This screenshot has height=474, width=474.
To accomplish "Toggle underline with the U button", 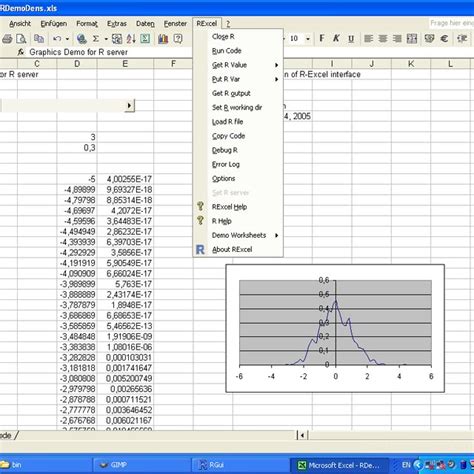I will (351, 39).
